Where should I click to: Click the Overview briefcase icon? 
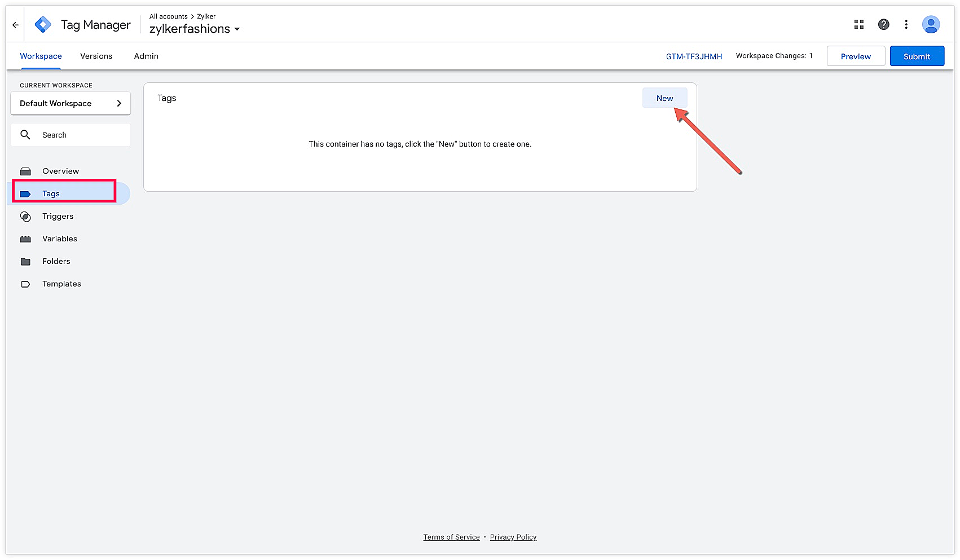tap(25, 171)
